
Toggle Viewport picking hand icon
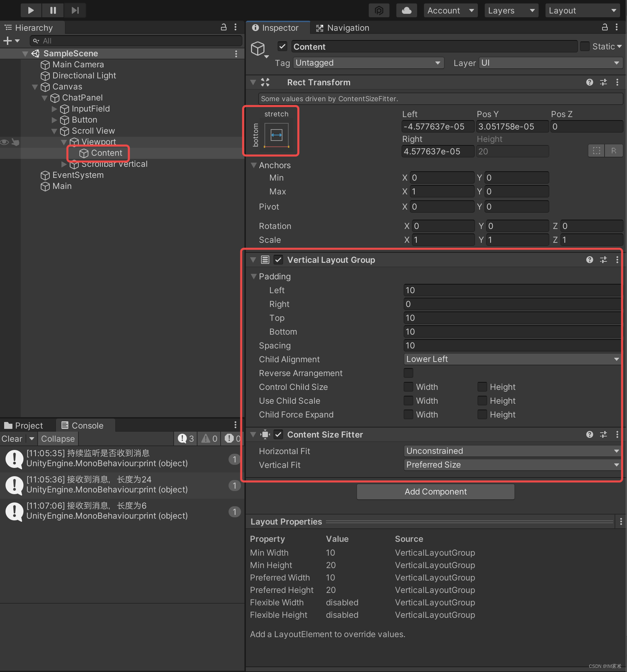pyautogui.click(x=15, y=142)
